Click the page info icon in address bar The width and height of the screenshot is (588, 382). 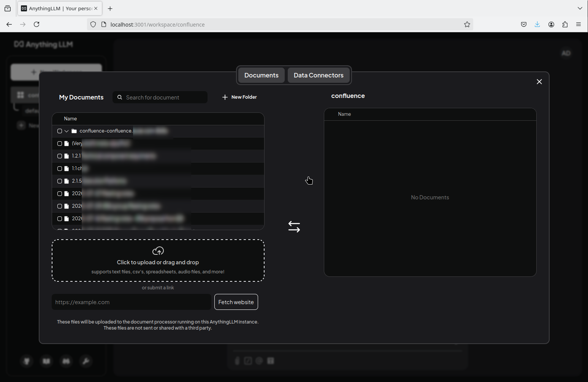coord(103,24)
